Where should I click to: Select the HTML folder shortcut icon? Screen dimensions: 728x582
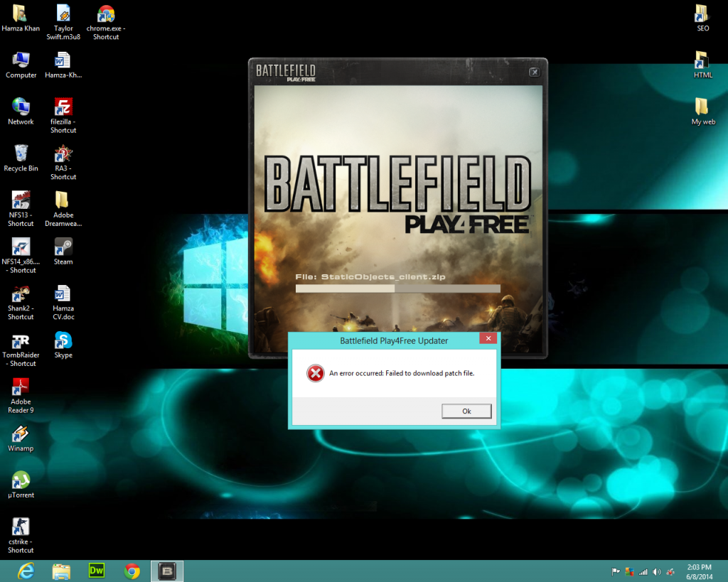pos(702,65)
